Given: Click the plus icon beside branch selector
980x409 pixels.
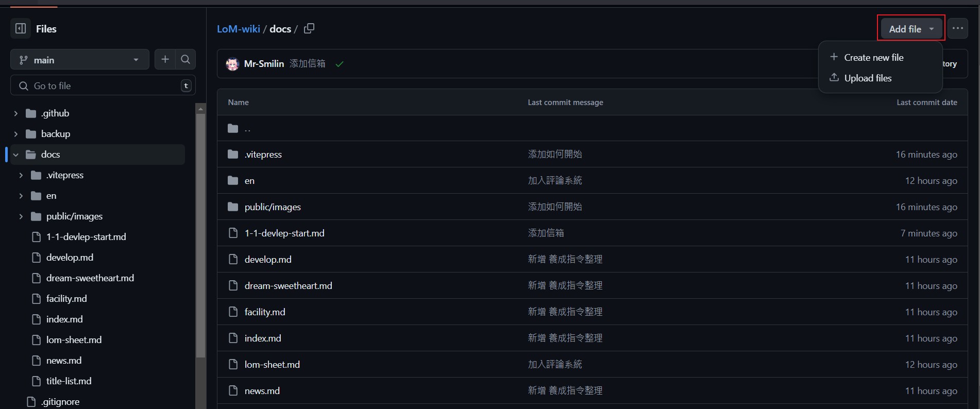Looking at the screenshot, I should coord(165,60).
